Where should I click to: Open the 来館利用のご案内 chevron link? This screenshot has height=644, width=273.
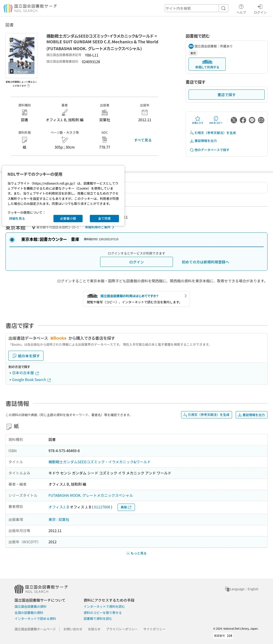[100, 227]
